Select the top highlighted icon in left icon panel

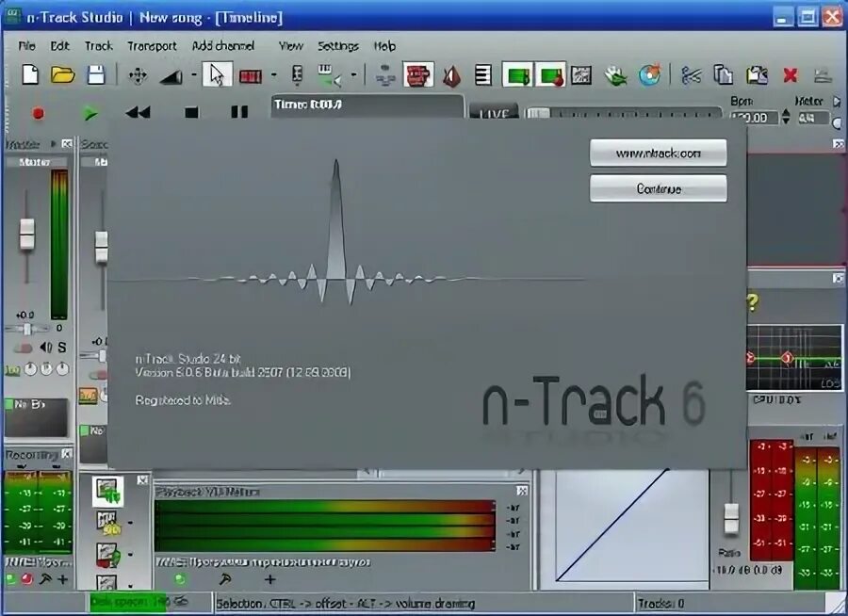coord(107,492)
